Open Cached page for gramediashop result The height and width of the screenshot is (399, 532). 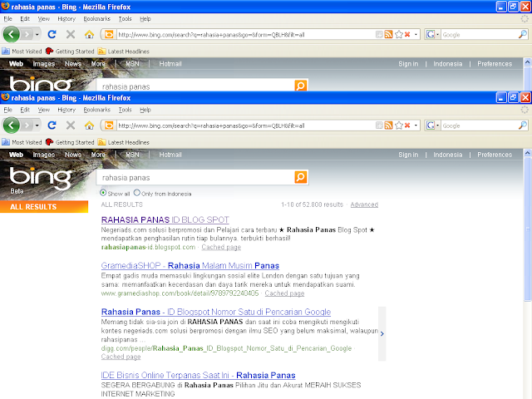point(284,293)
